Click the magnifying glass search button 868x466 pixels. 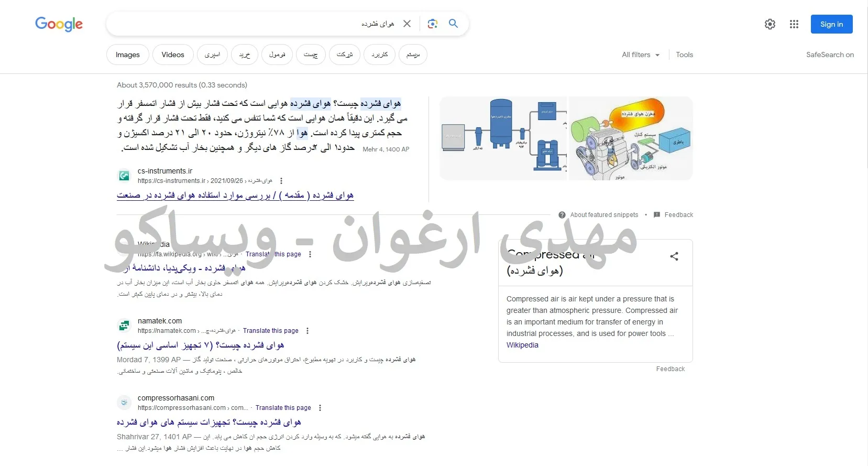(454, 24)
